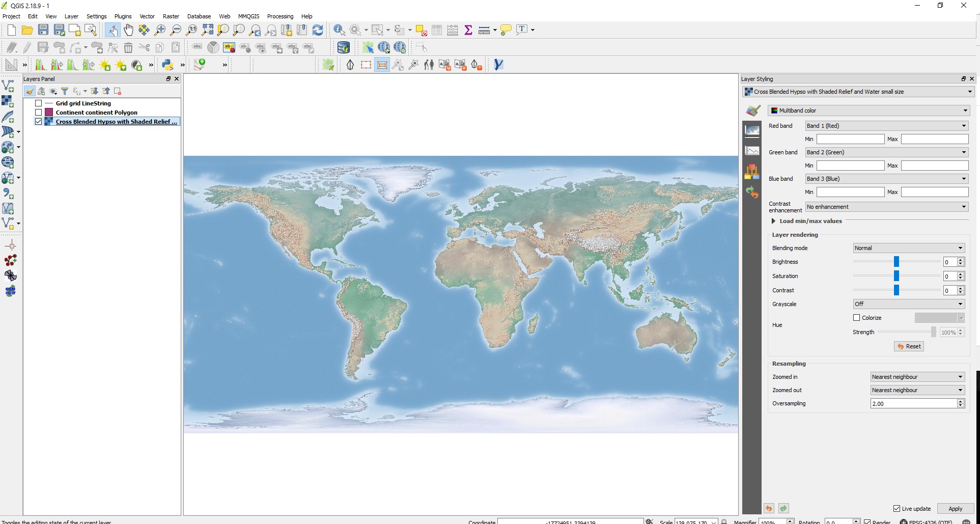
Task: Click the Map Tips speech bubble icon
Action: pyautogui.click(x=506, y=30)
